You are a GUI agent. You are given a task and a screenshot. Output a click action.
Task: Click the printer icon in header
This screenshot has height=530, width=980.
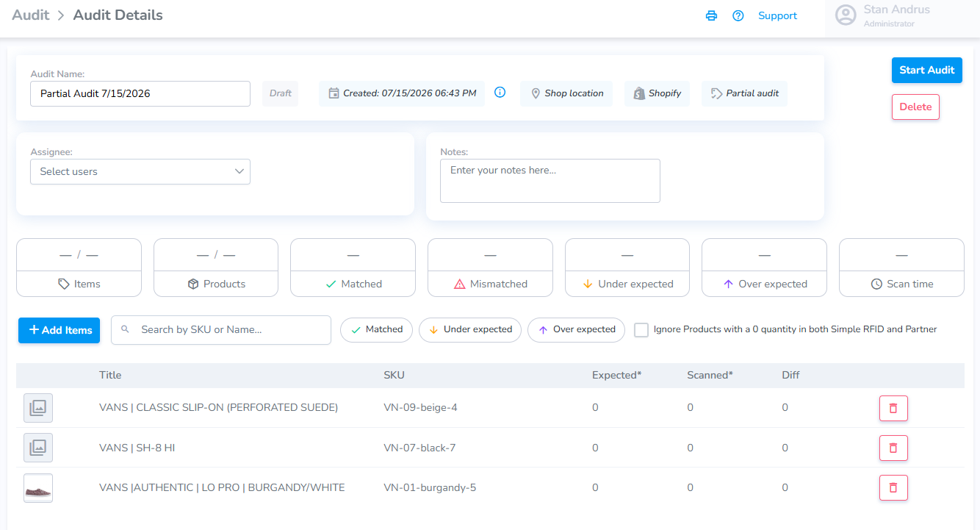[711, 15]
